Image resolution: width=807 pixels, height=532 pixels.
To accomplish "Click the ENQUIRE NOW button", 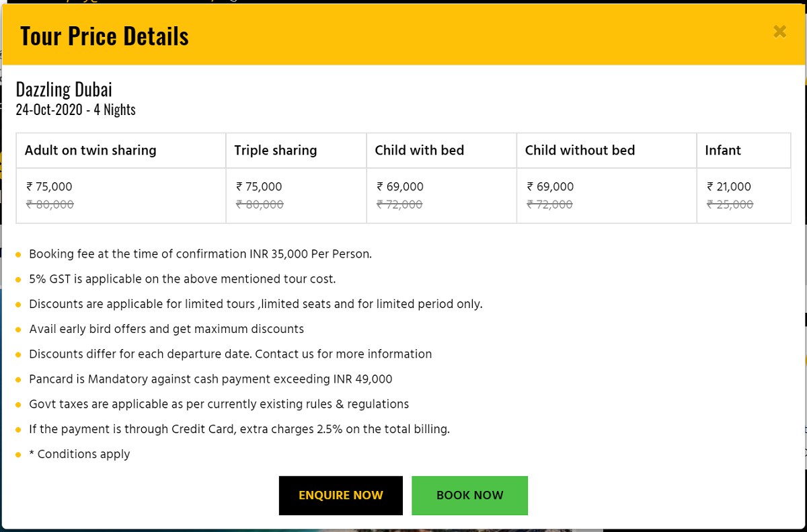I will coord(340,495).
